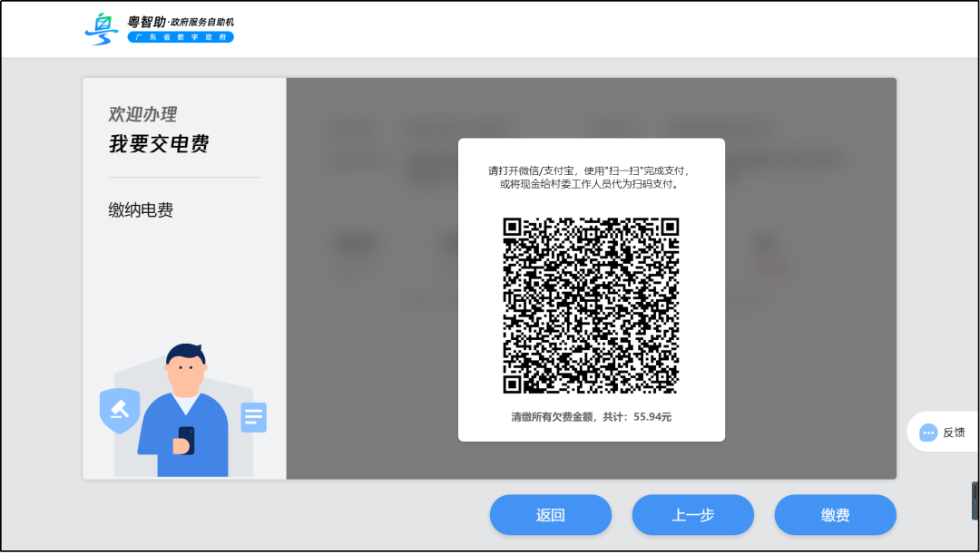
Task: Click the blue document list icon
Action: (253, 419)
